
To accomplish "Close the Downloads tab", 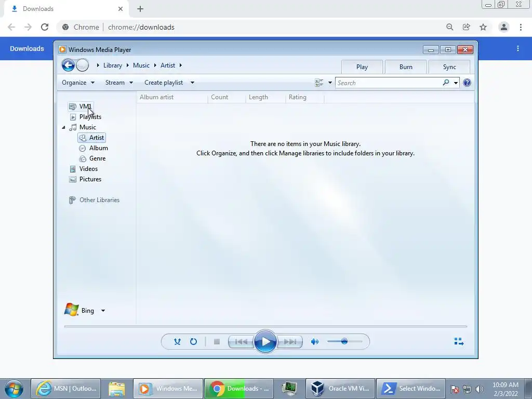I will coord(121,9).
